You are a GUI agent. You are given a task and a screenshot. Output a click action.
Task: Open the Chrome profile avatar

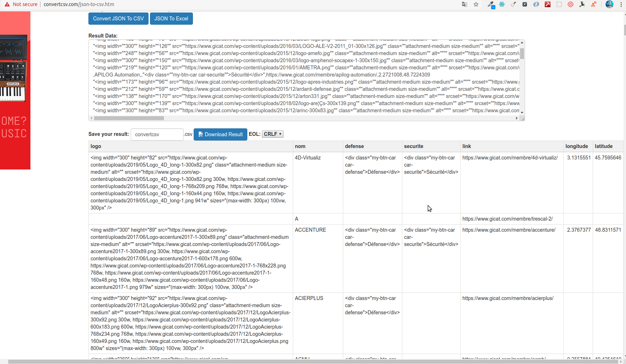click(x=609, y=5)
